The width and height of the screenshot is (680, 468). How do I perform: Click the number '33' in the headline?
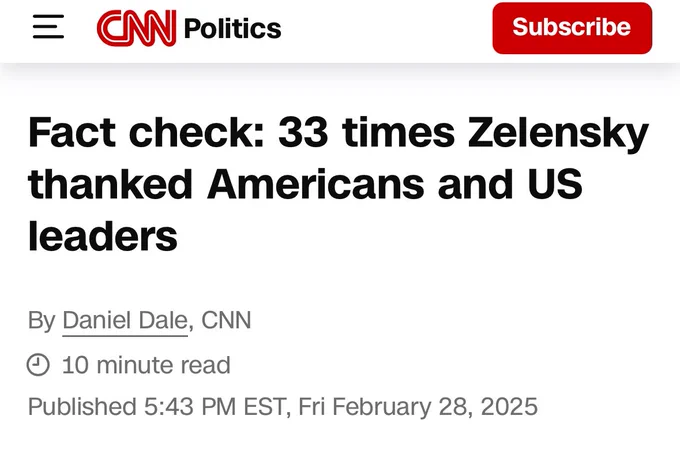pyautogui.click(x=303, y=132)
